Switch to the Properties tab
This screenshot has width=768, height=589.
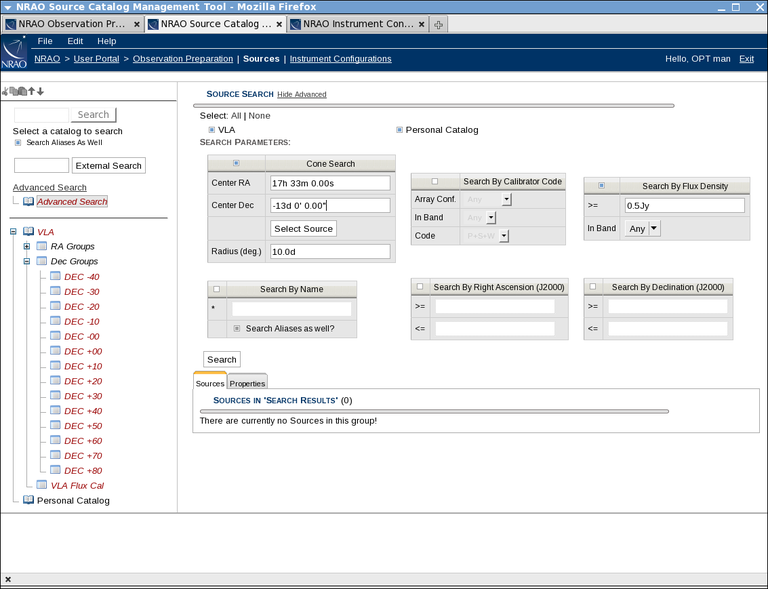[247, 383]
